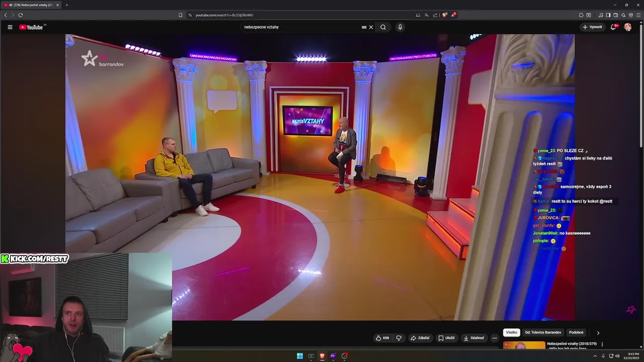The width and height of the screenshot is (644, 362).
Task: Open the OBS taskbar icon
Action: (x=345, y=356)
